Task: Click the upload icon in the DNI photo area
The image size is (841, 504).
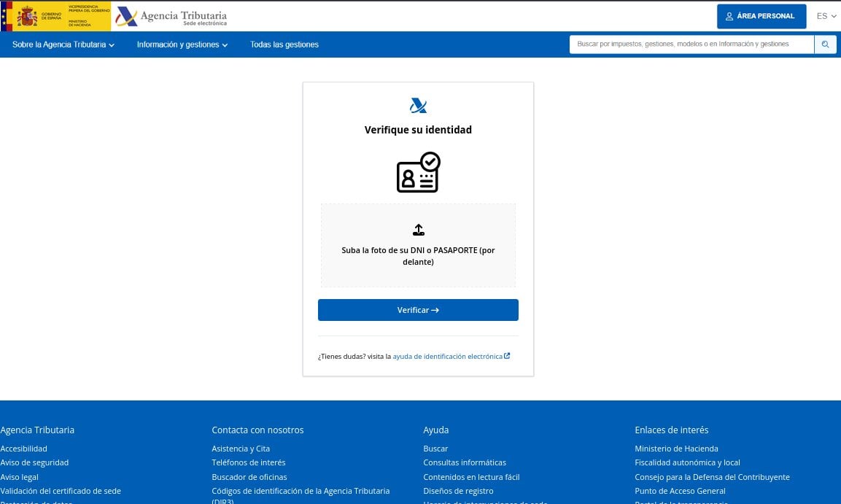Action: click(418, 230)
